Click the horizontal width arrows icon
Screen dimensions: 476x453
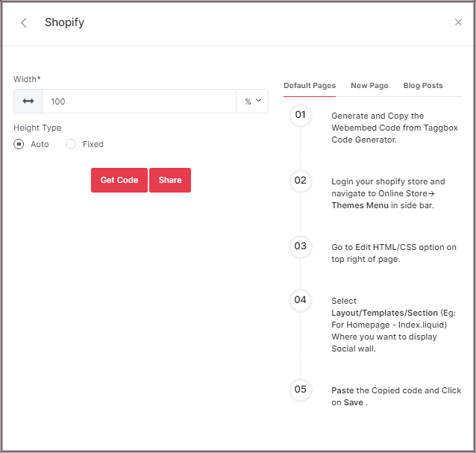click(28, 101)
